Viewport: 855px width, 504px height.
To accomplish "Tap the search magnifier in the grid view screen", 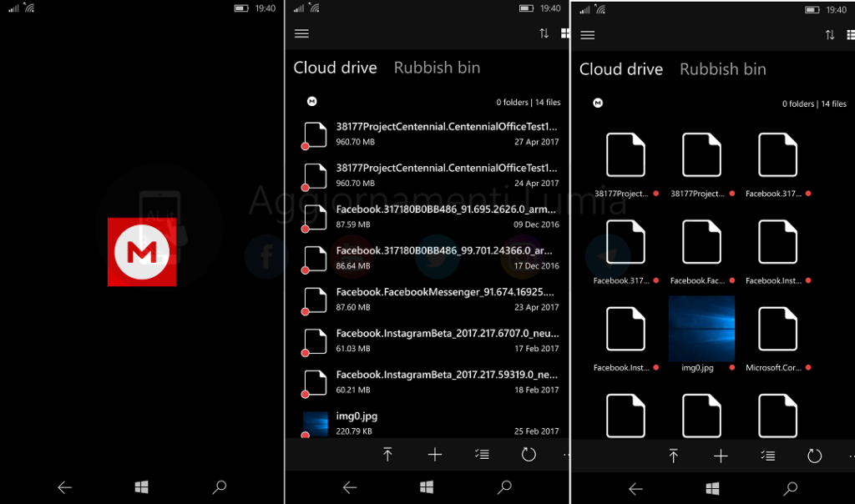I will (x=791, y=489).
